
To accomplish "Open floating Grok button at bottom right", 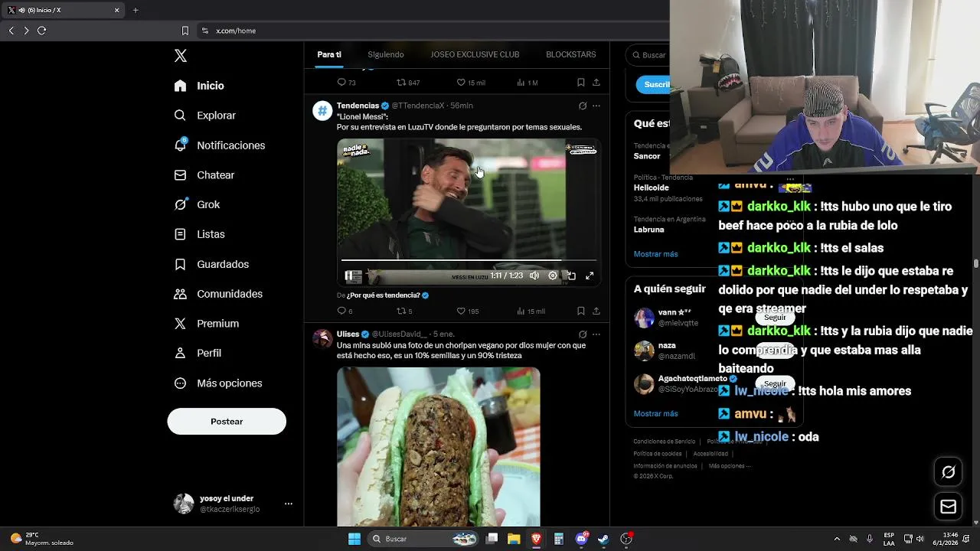I will 949,472.
